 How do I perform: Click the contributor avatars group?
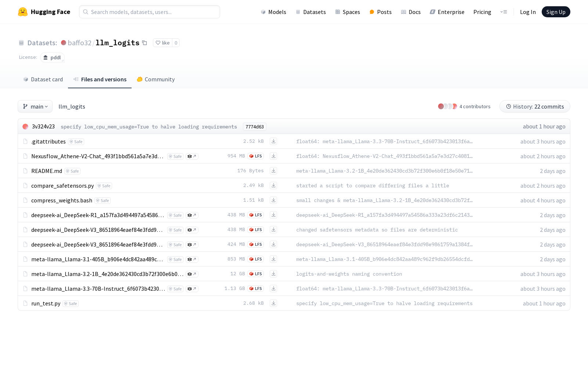pyautogui.click(x=447, y=106)
